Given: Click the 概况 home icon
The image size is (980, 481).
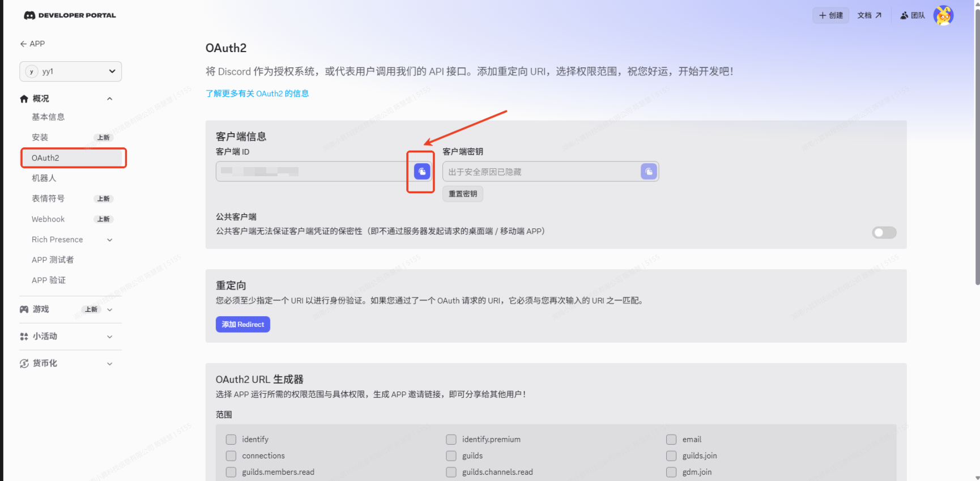Looking at the screenshot, I should tap(24, 99).
